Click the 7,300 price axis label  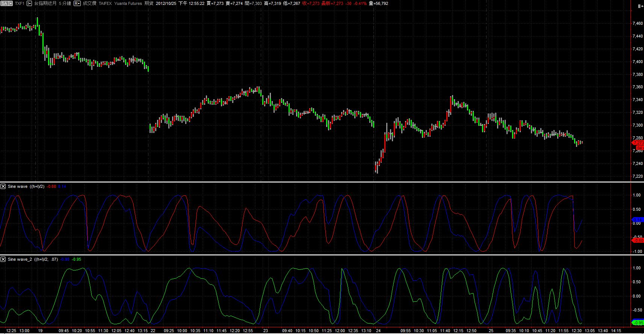click(637, 125)
